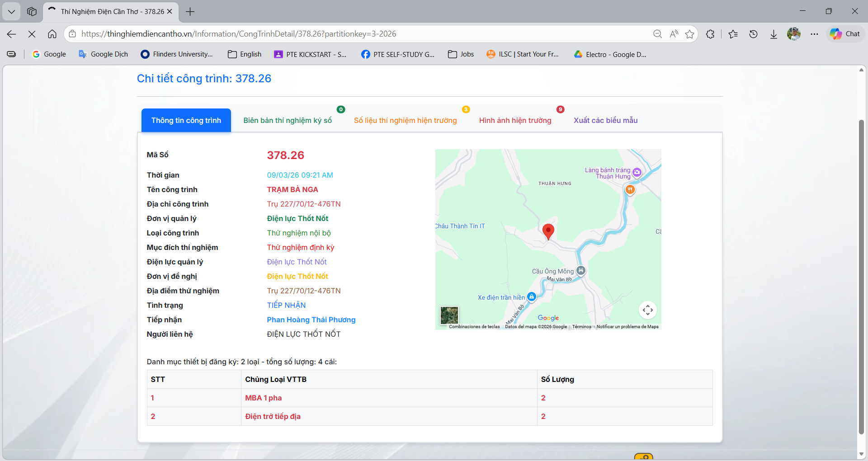Click the zoom magnifier in the address bar

point(658,34)
